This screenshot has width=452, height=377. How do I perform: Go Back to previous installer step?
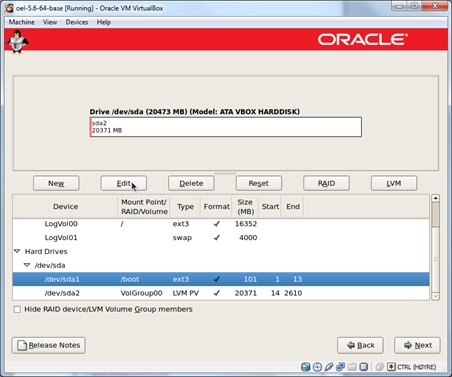tap(360, 345)
